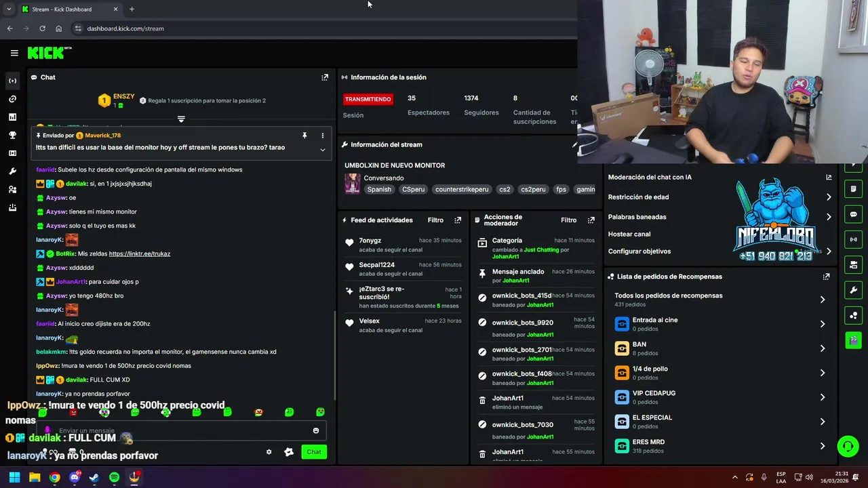868x488 pixels.
Task: Open Discord from the taskbar
Action: coord(75,477)
